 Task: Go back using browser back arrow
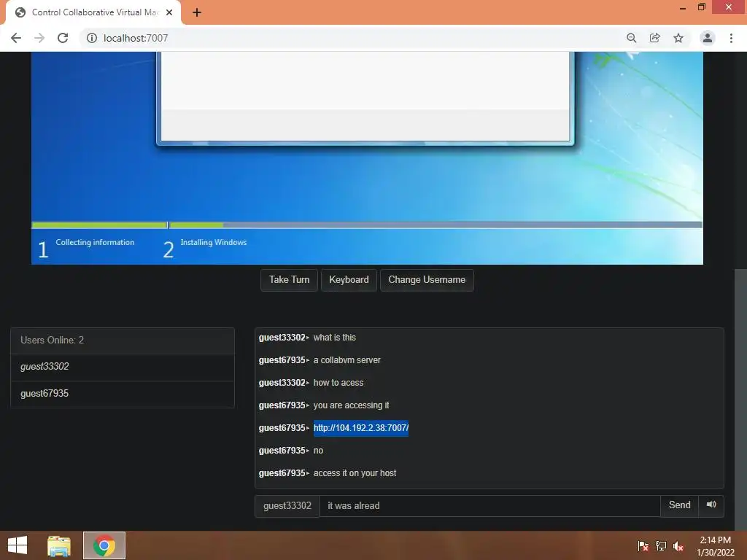click(16, 38)
